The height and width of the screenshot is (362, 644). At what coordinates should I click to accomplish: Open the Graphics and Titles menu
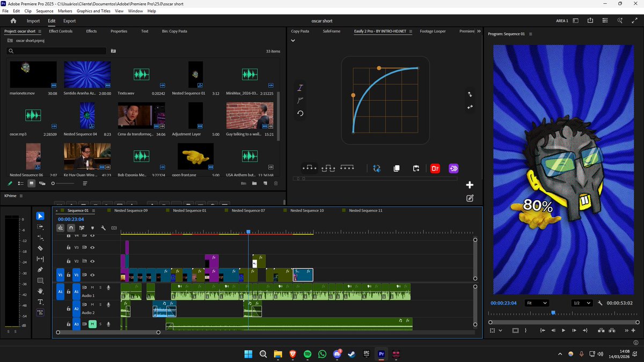coord(93,11)
